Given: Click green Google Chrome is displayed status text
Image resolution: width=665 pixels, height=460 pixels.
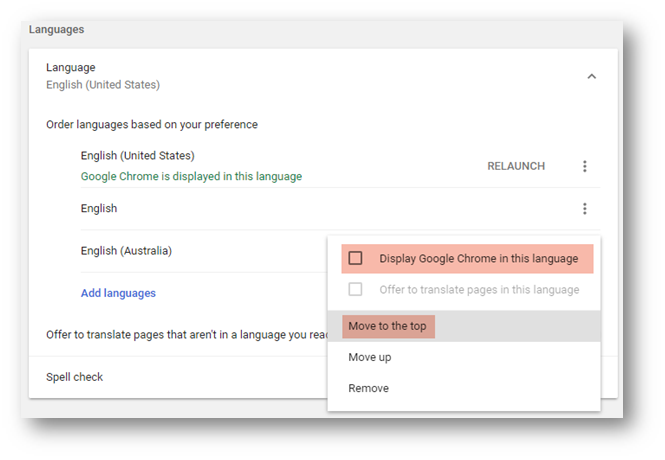Looking at the screenshot, I should [191, 176].
